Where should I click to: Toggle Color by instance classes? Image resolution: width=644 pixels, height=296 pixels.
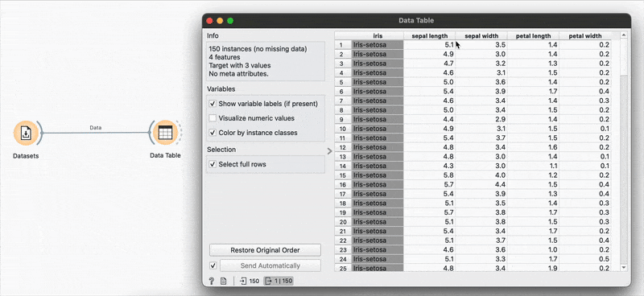click(213, 133)
